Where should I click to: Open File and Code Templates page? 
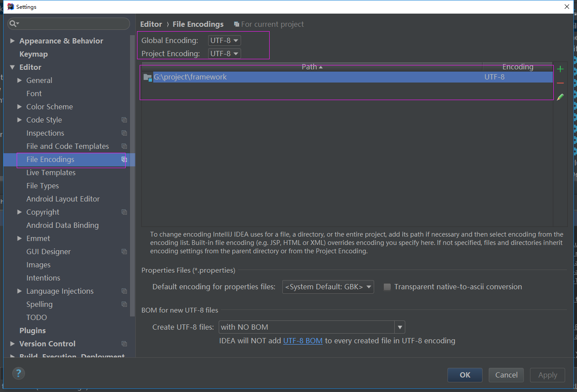[x=68, y=146]
